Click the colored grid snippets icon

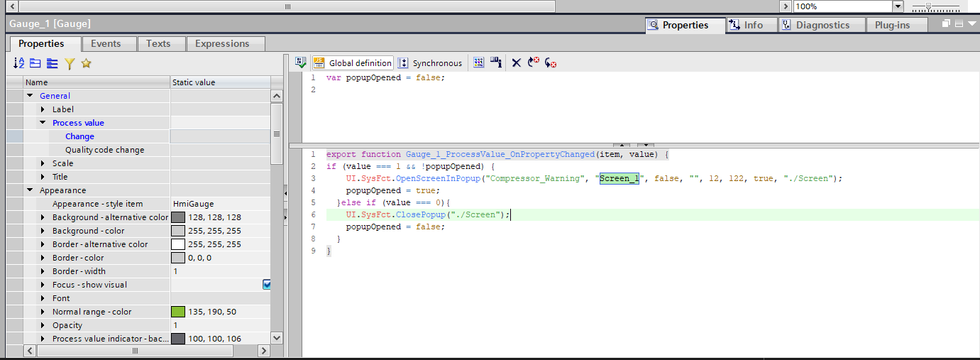click(479, 62)
